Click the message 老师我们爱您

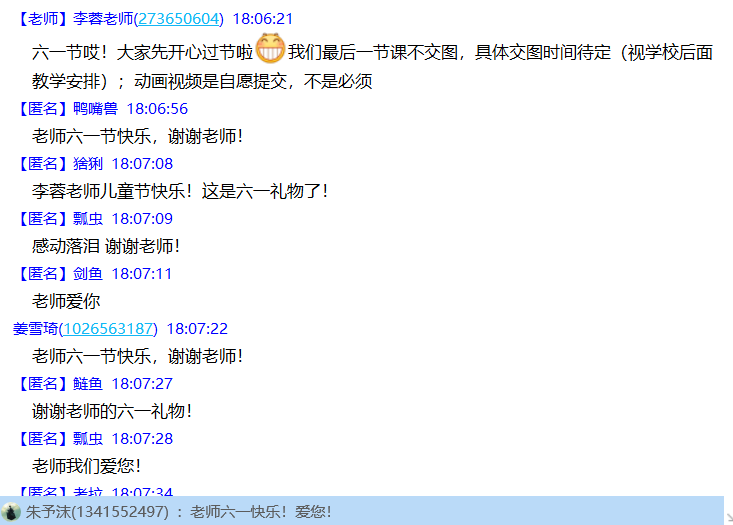pyautogui.click(x=86, y=466)
